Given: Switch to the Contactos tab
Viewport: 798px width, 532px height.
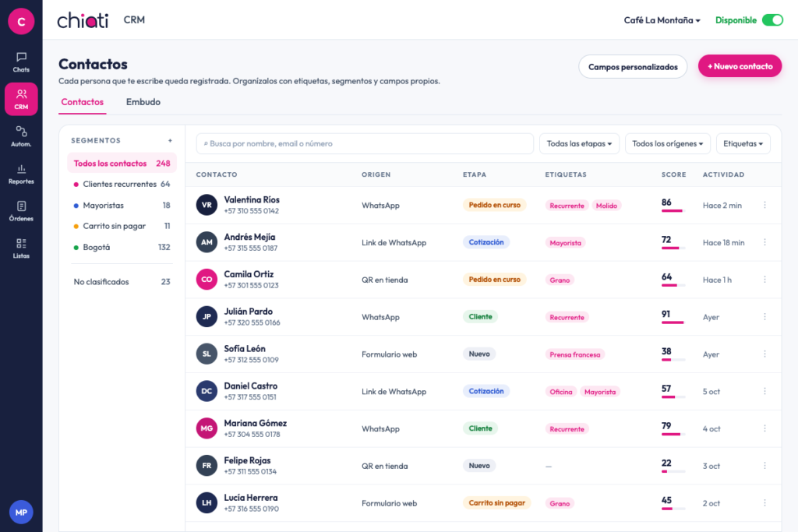Looking at the screenshot, I should click(83, 102).
